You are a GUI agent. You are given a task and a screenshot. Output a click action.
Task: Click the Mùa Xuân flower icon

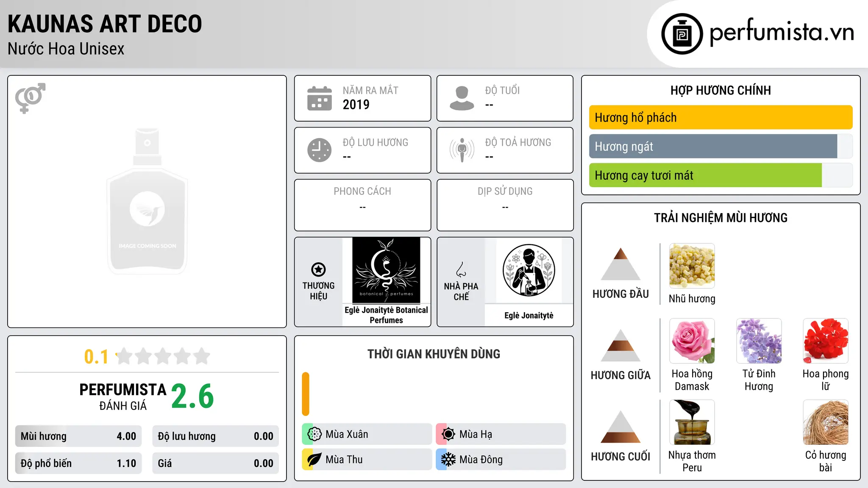click(314, 434)
